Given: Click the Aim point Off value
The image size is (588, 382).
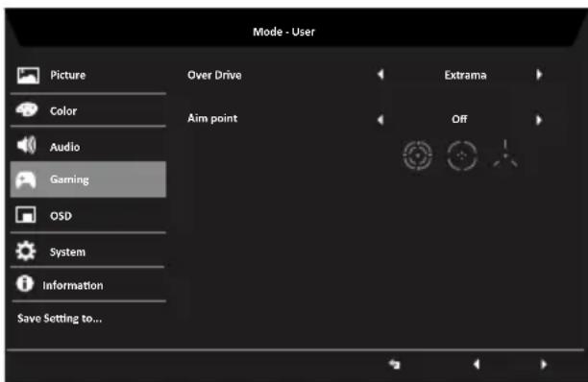Looking at the screenshot, I should [x=459, y=119].
